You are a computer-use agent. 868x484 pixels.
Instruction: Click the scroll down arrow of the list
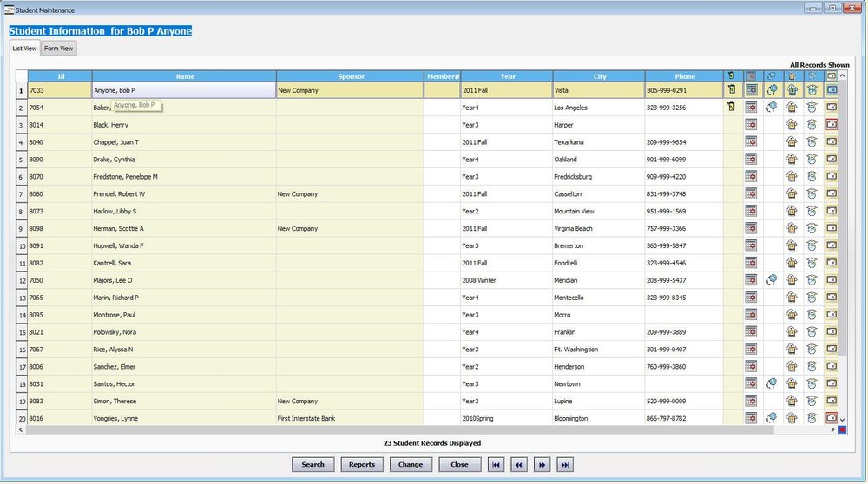click(843, 421)
